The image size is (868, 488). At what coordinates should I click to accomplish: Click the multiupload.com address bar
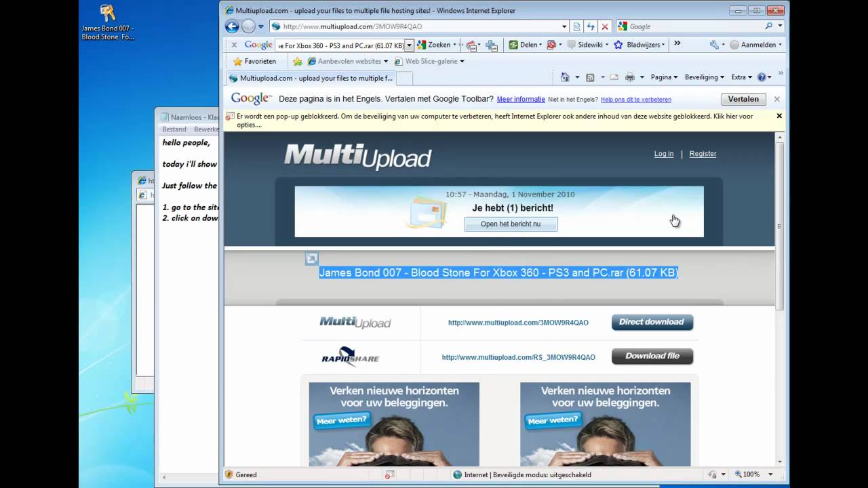[x=414, y=26]
